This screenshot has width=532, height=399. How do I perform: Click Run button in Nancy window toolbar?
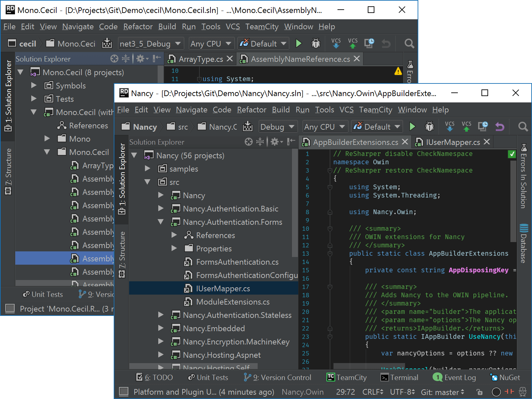pos(412,127)
